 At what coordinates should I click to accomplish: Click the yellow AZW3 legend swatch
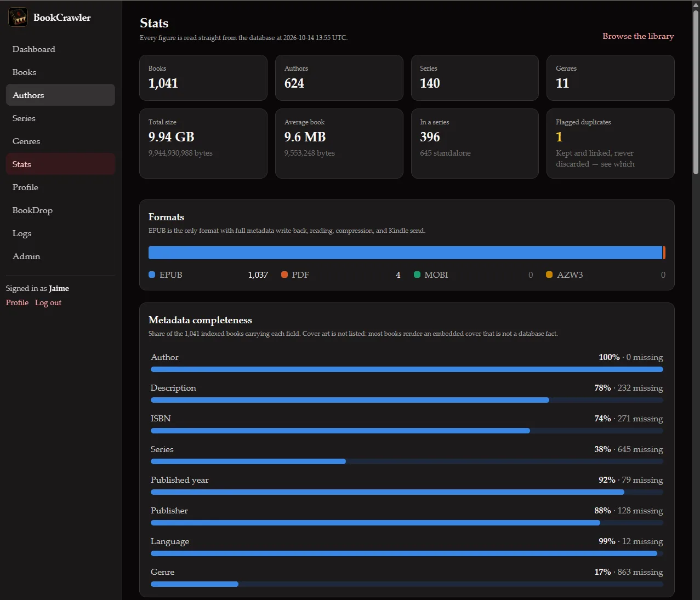549,275
